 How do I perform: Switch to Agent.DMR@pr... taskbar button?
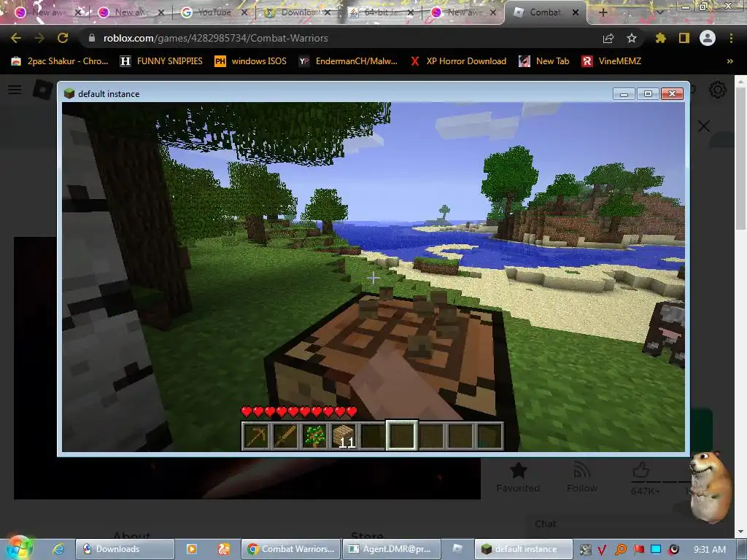pyautogui.click(x=391, y=549)
